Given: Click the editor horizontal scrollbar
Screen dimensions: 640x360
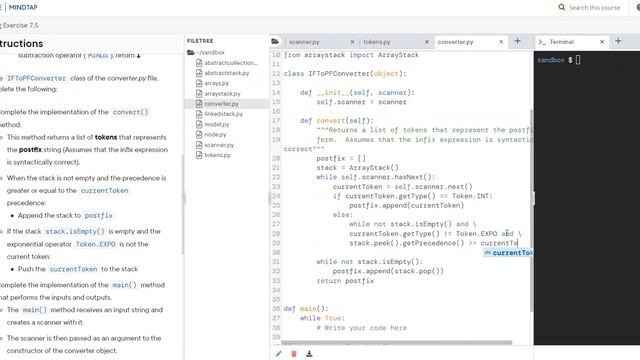Looking at the screenshot, I should pos(397,343).
